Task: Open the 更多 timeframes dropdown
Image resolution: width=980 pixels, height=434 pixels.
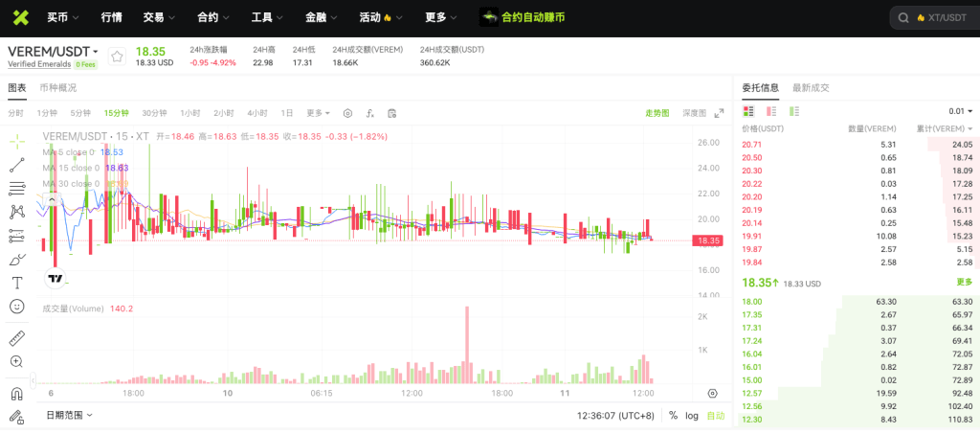Action: [x=318, y=113]
